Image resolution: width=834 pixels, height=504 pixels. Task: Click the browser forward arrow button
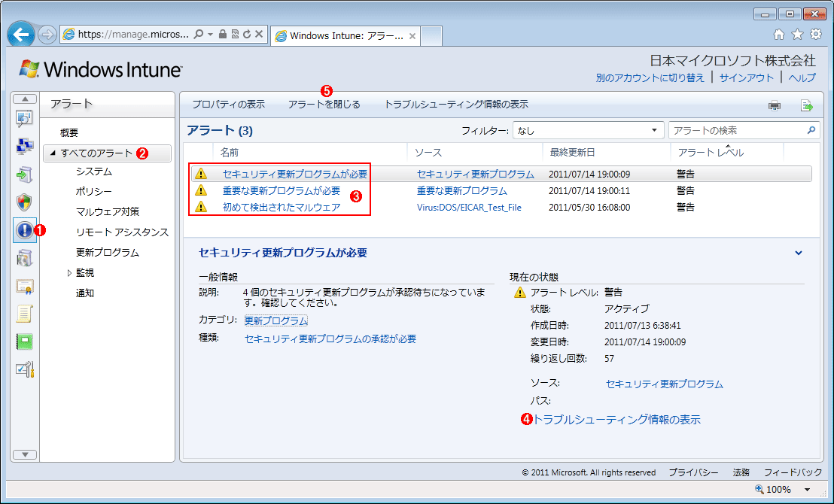47,35
